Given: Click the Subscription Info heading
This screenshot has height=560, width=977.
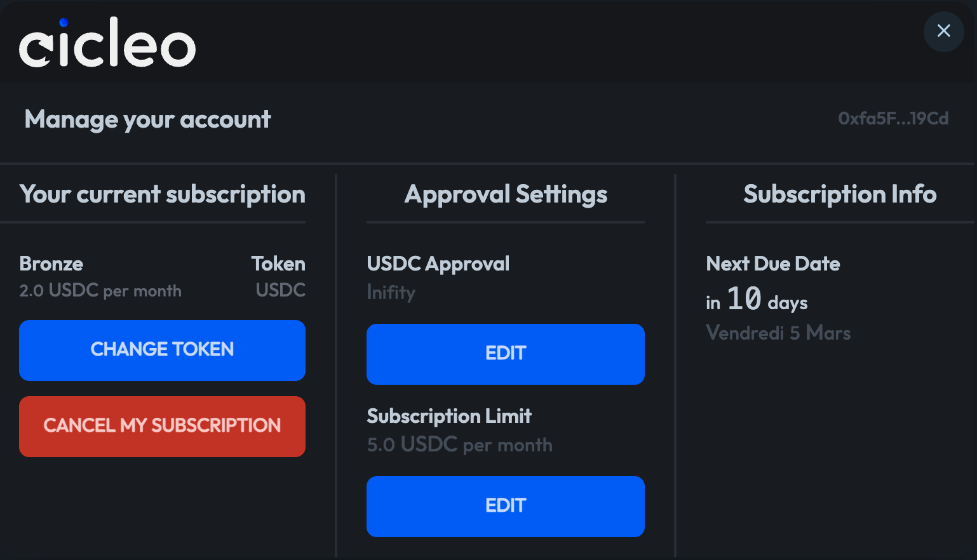Looking at the screenshot, I should [x=839, y=194].
